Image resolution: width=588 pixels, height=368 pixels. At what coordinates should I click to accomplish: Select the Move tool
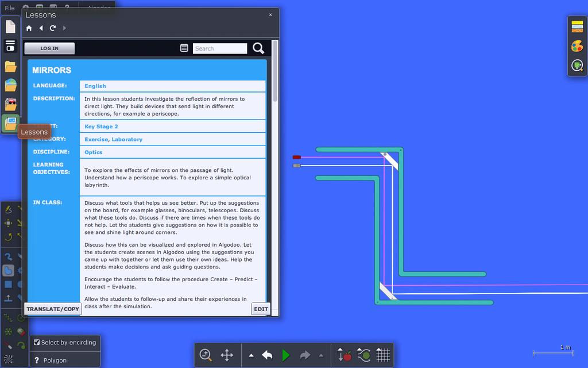(8, 223)
